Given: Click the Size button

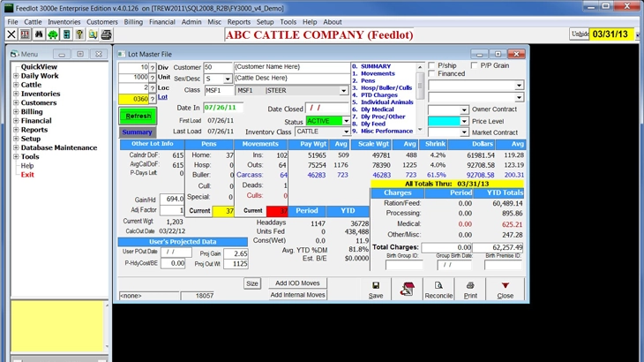Looking at the screenshot, I should pos(251,283).
